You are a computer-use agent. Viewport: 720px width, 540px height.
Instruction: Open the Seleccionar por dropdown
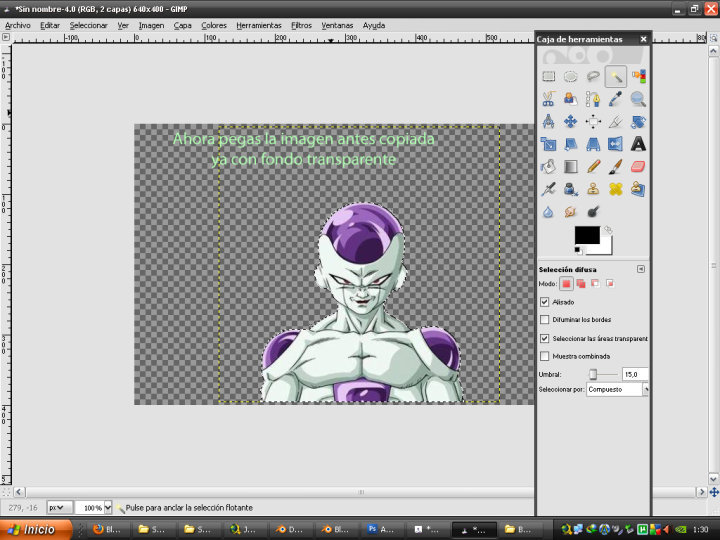pyautogui.click(x=617, y=389)
